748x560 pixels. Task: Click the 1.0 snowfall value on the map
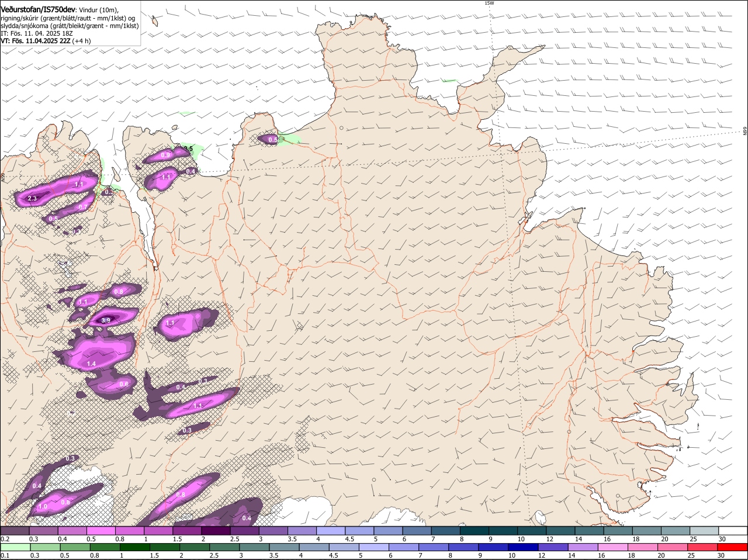click(43, 507)
